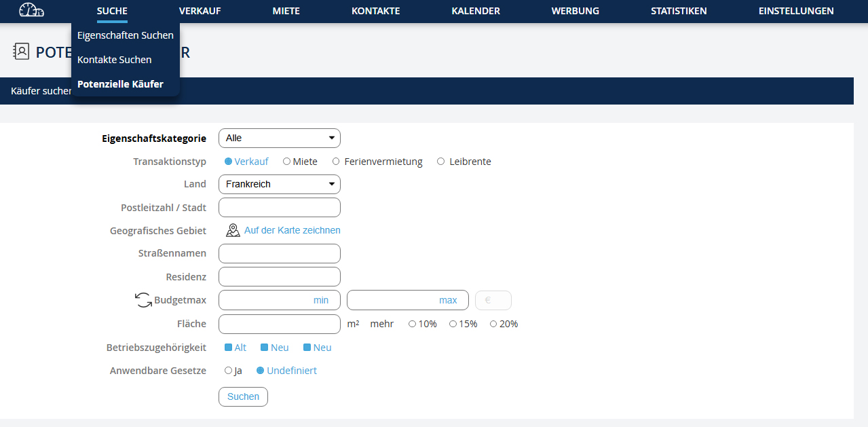
Task: Select Eigenschaften Suchen in the dropdown menu
Action: tap(126, 35)
